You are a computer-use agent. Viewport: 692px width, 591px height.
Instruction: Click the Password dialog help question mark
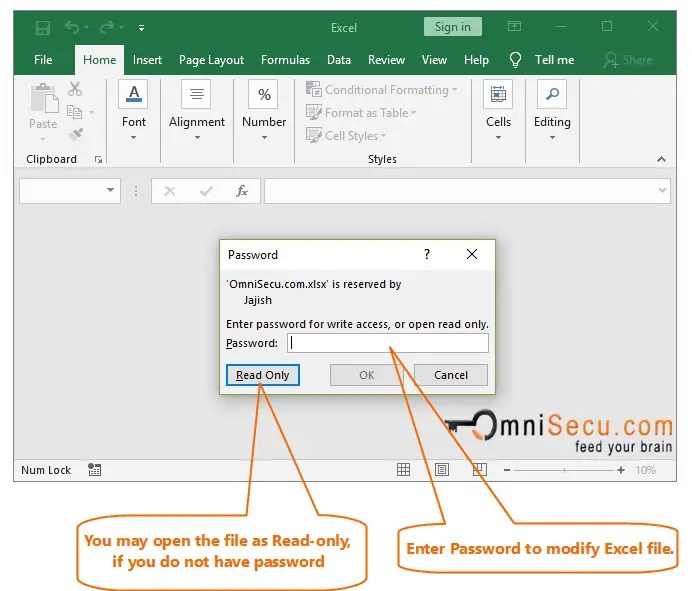click(x=427, y=254)
